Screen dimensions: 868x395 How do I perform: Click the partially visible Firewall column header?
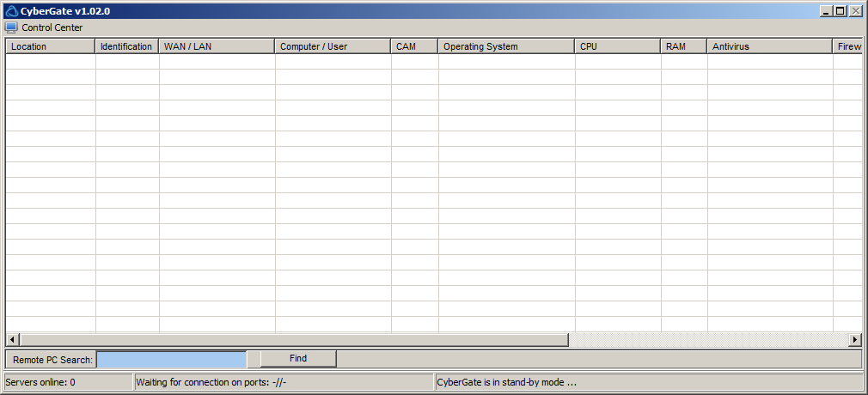[x=847, y=46]
